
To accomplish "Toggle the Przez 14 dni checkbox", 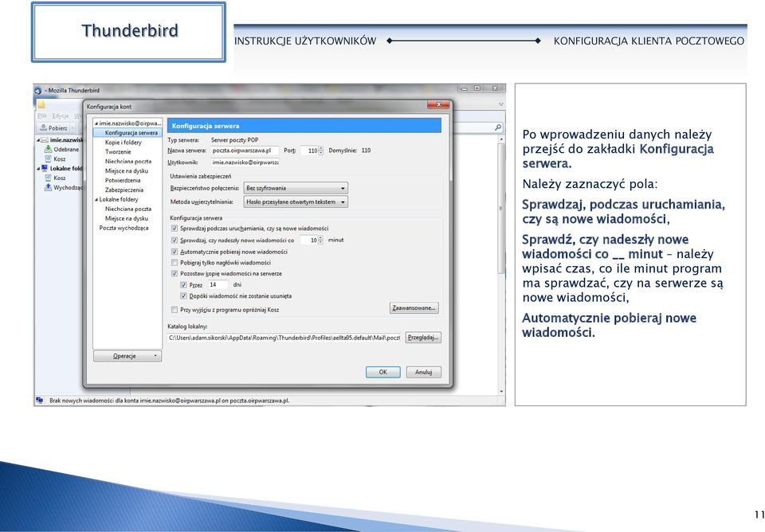I will tap(183, 285).
